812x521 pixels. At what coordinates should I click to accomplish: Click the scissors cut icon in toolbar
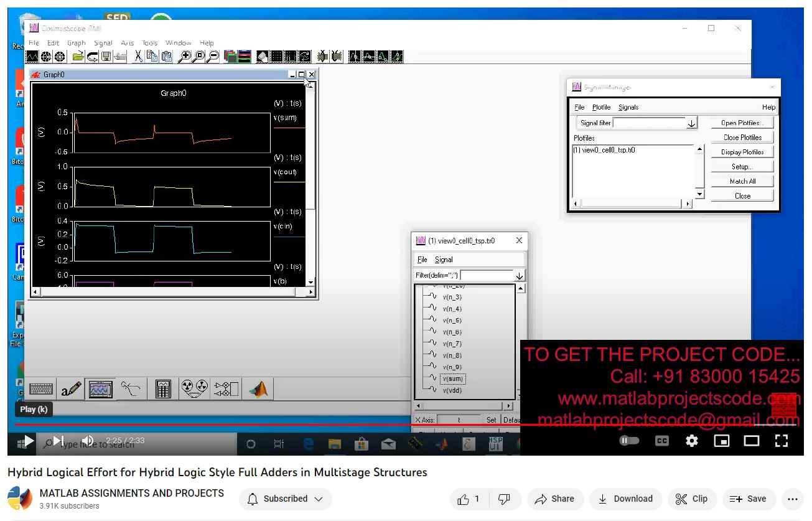(138, 57)
